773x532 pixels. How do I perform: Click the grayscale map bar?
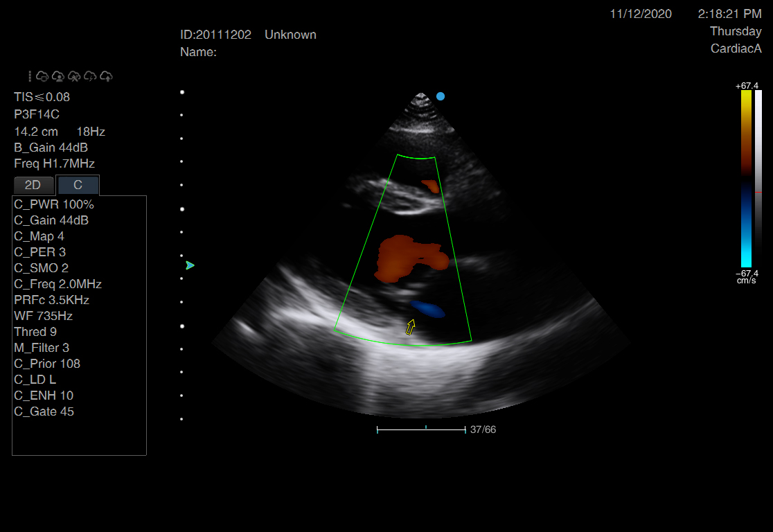click(758, 179)
